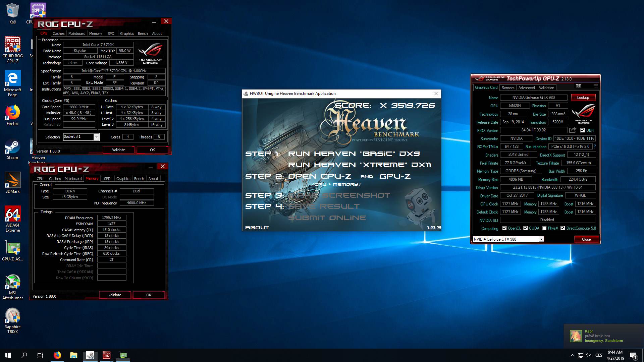The width and height of the screenshot is (644, 362).
Task: Switch to Caches tab in the top CPU-Z window
Action: (58, 34)
